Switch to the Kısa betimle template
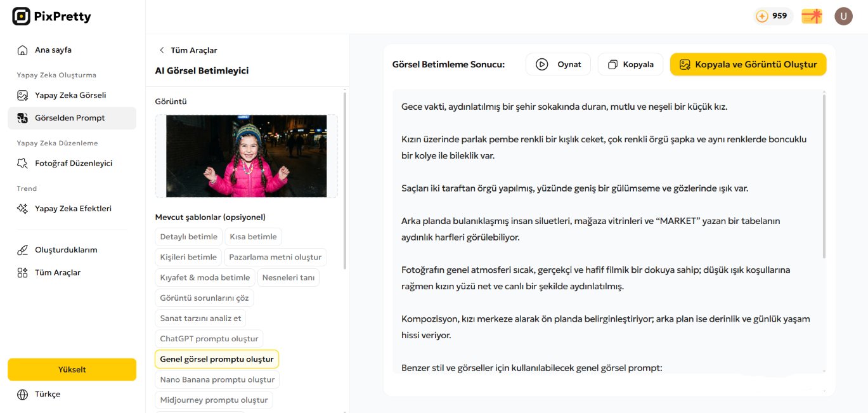Image resolution: width=868 pixels, height=413 pixels. [x=254, y=236]
